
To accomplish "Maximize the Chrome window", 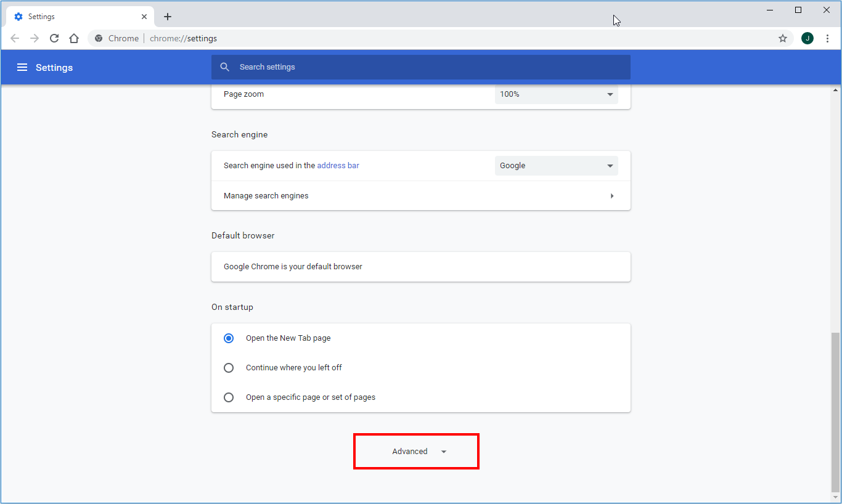I will pos(798,10).
